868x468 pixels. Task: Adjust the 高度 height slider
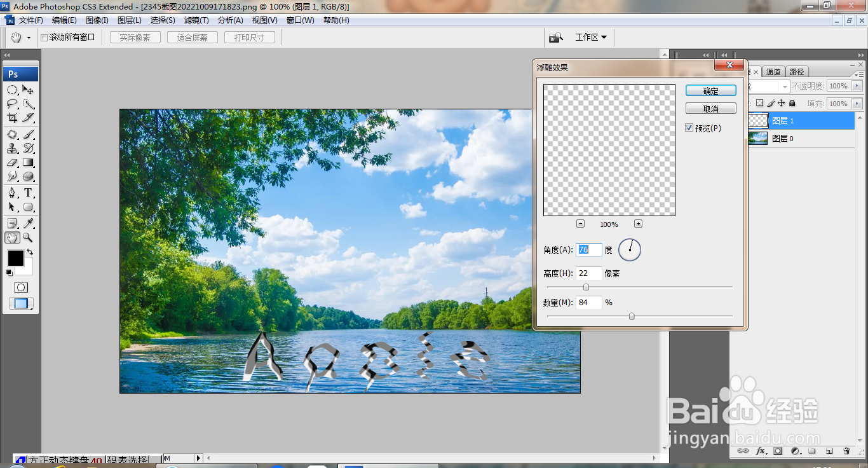coord(586,287)
